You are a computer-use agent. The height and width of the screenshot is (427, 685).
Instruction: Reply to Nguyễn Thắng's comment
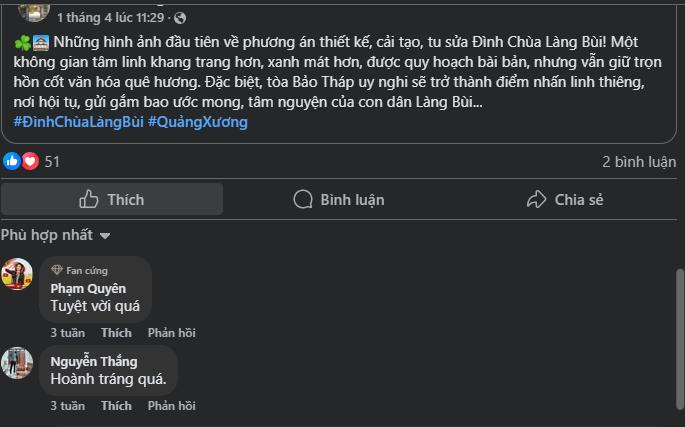pyautogui.click(x=171, y=405)
